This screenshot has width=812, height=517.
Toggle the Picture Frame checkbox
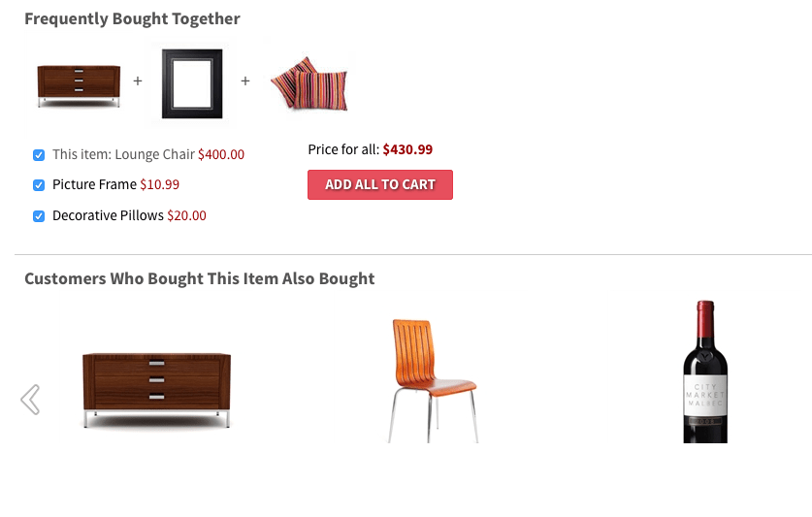(39, 185)
